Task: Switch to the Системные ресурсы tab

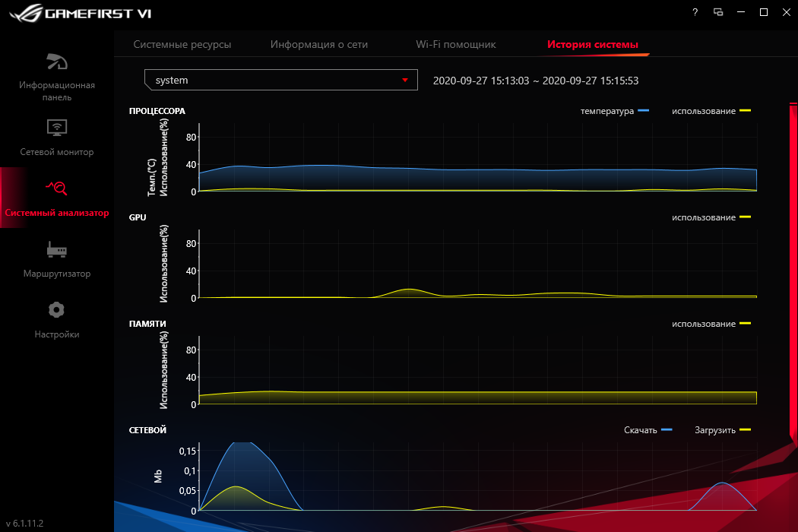Action: (x=182, y=44)
